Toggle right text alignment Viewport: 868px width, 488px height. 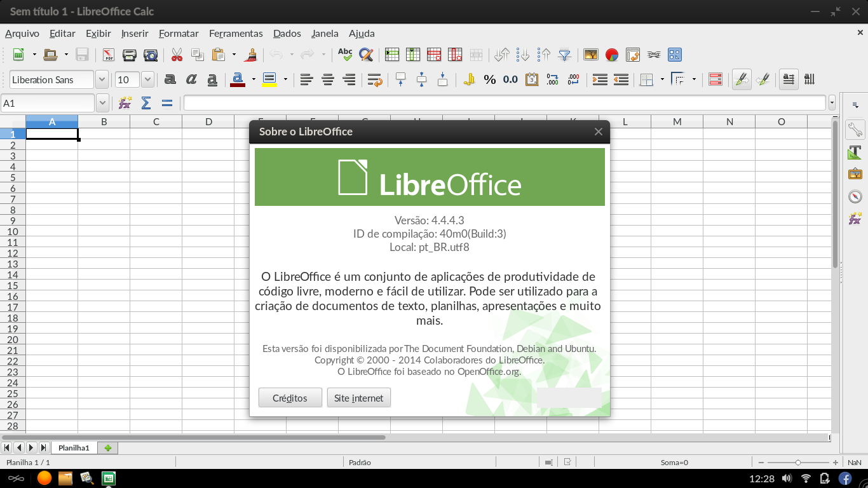(349, 79)
